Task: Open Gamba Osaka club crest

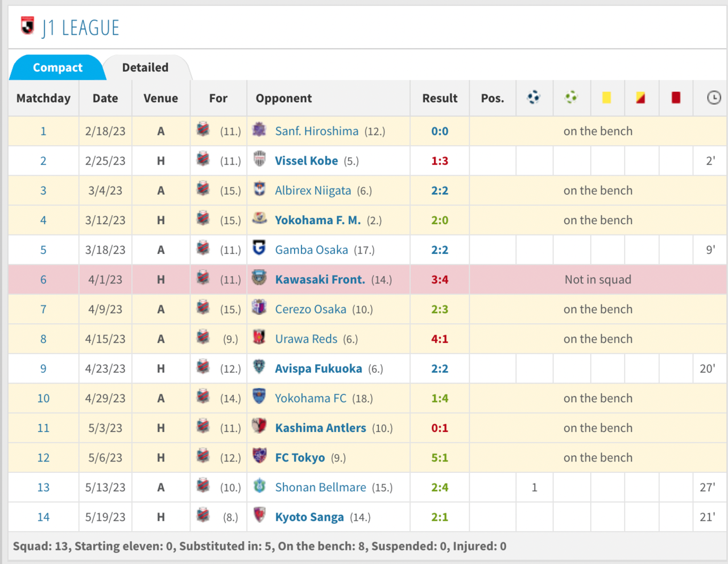Action: [259, 248]
